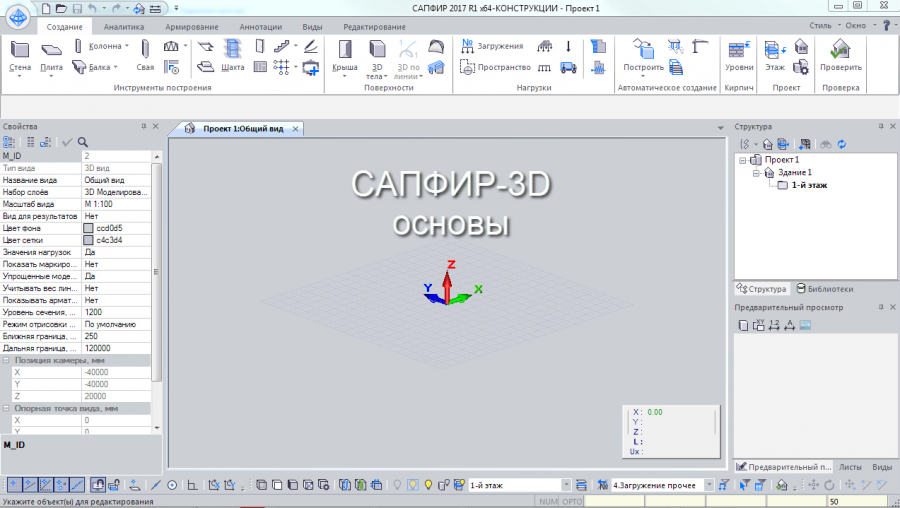Open the 1-й этаж floor dropdown

tap(566, 485)
